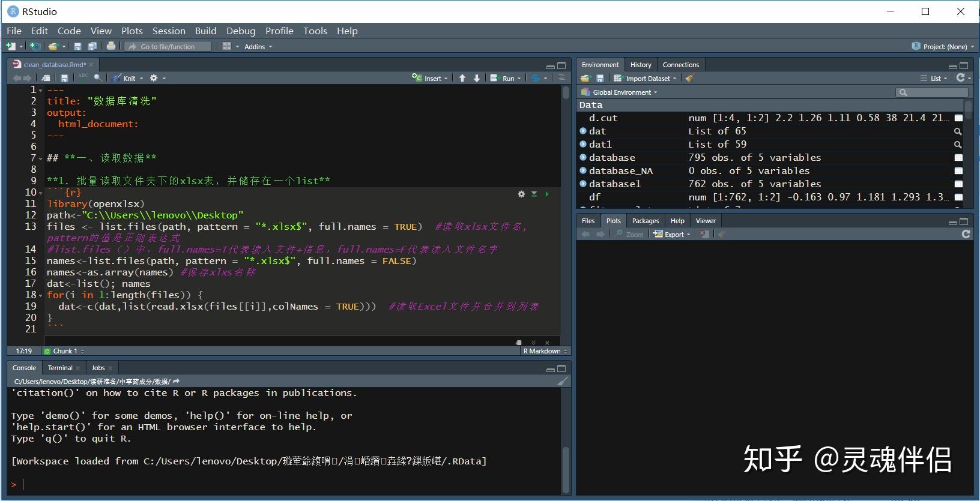980x501 pixels.
Task: Open the Session menu
Action: 169,31
